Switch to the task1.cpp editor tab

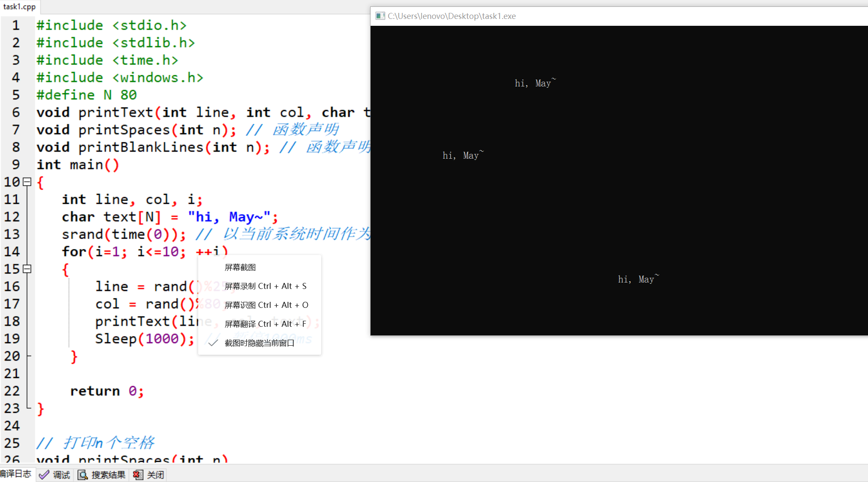[19, 6]
